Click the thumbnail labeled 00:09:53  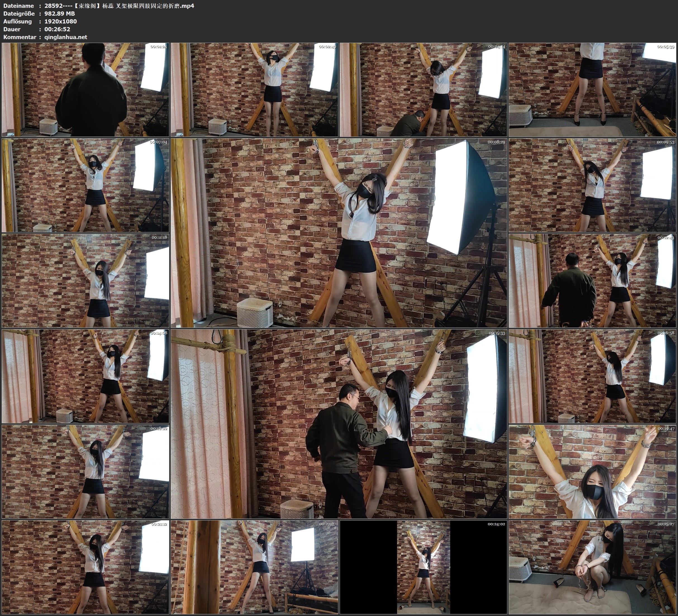[592, 185]
